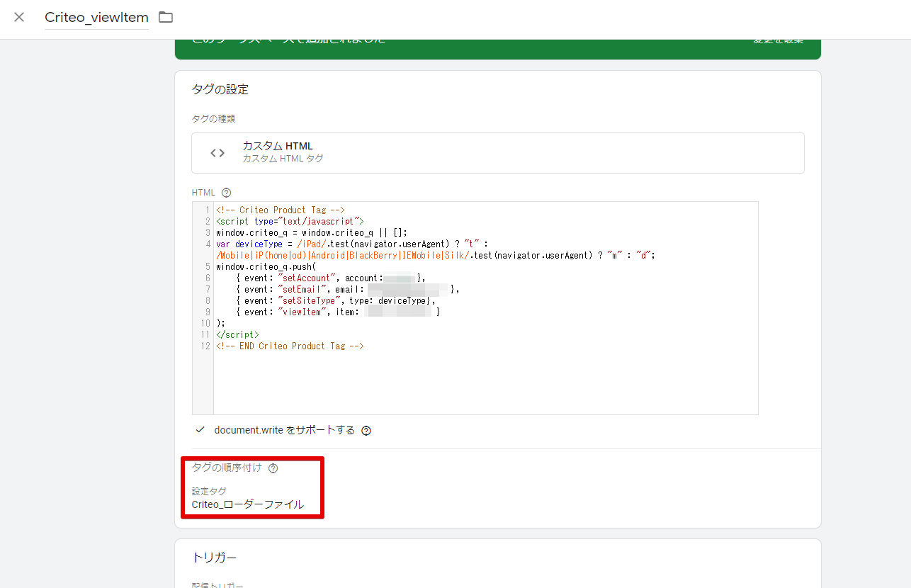Select the カスタム HTML tag type box

click(x=497, y=153)
